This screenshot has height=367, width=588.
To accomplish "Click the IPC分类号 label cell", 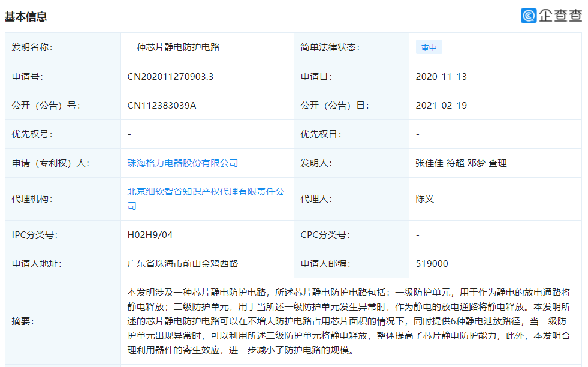I will click(x=63, y=235).
